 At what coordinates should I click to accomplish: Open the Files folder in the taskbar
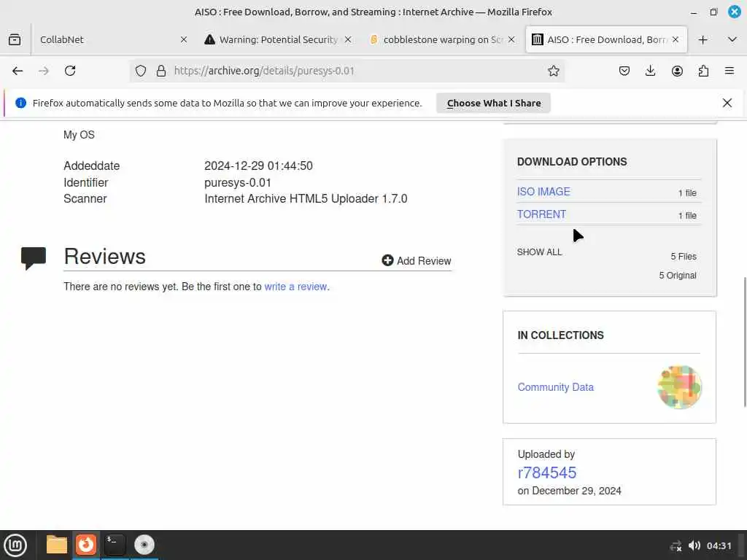[x=57, y=545]
